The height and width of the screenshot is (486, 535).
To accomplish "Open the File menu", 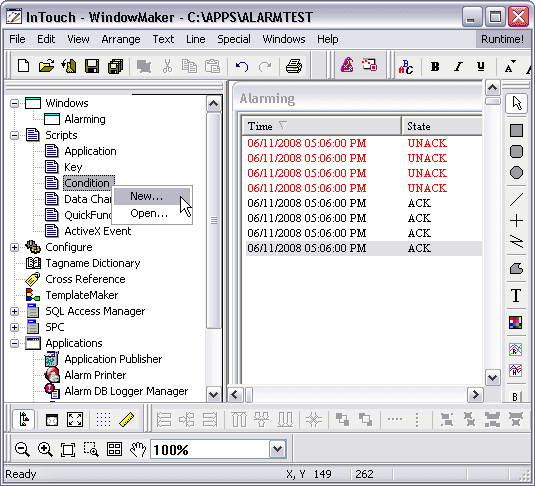I will click(x=17, y=39).
